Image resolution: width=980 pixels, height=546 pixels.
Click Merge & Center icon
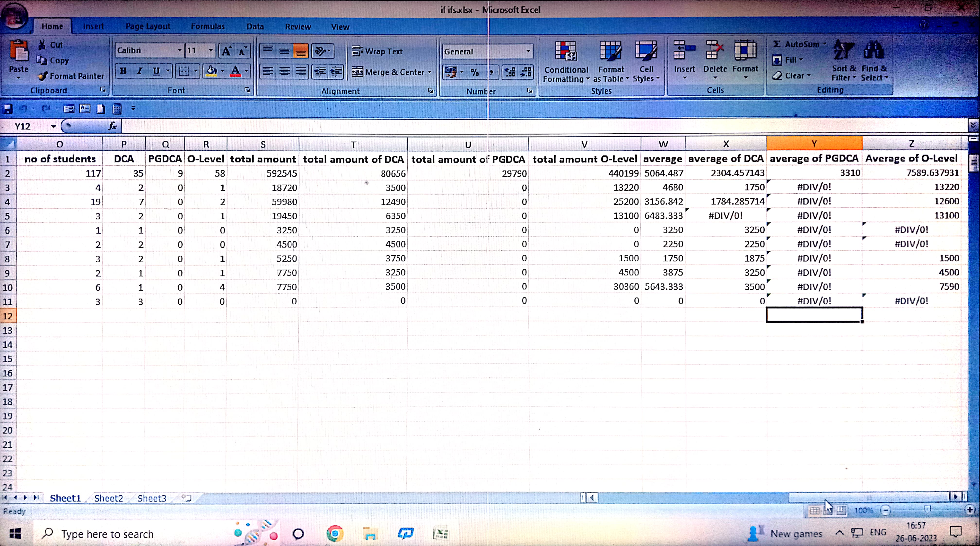357,72
